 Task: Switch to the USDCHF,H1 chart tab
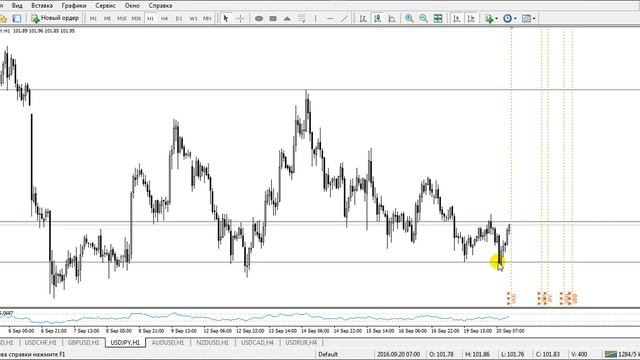click(x=40, y=342)
